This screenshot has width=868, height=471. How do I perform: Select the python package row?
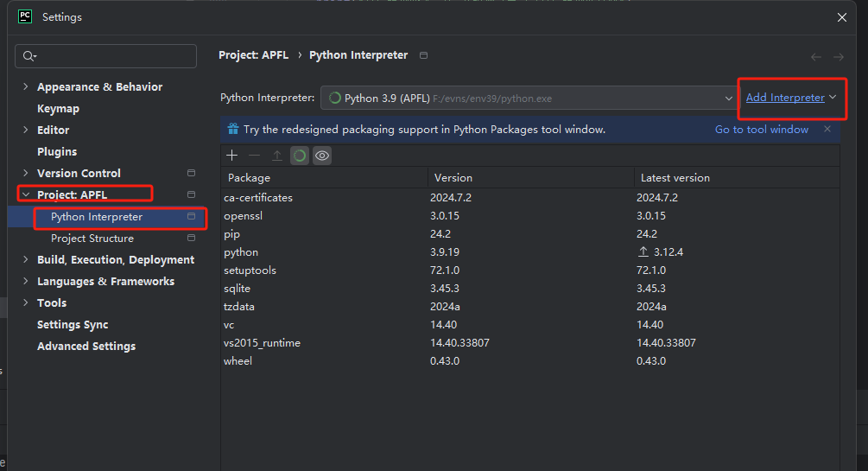click(530, 252)
